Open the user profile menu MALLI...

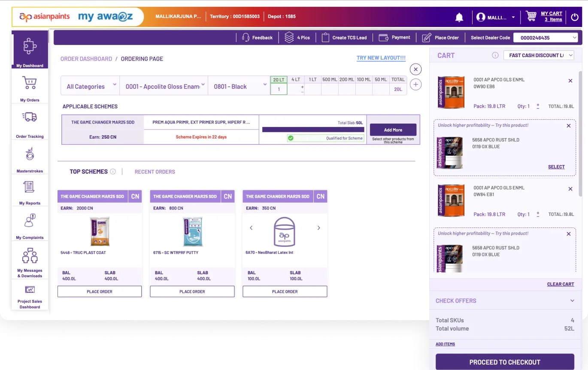[496, 18]
